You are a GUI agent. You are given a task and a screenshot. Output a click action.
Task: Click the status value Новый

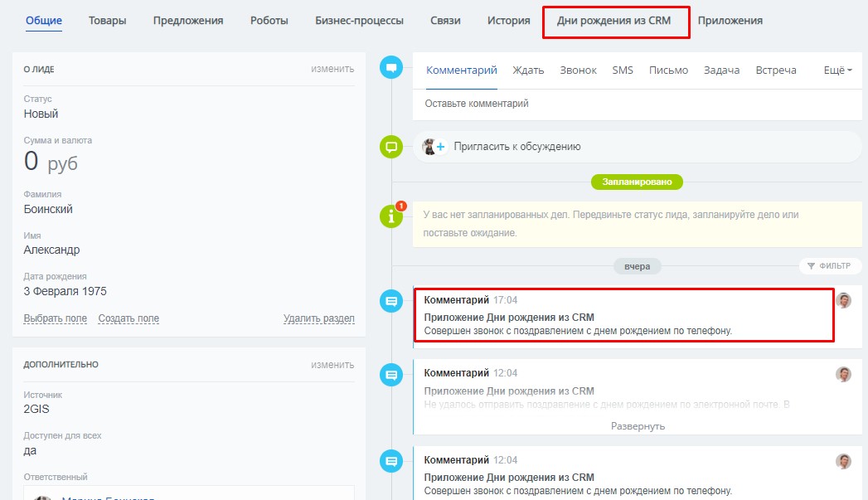(x=41, y=114)
